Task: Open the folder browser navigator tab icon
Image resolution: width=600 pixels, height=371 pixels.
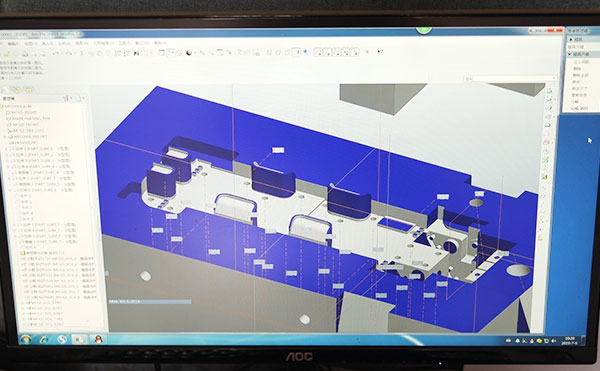Action: point(16,90)
